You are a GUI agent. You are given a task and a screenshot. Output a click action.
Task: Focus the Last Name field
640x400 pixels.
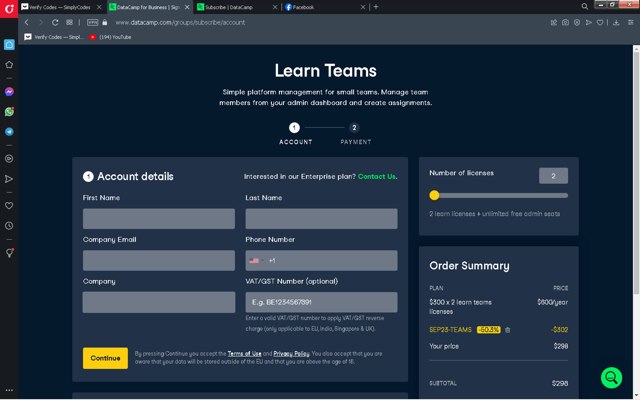(x=321, y=219)
